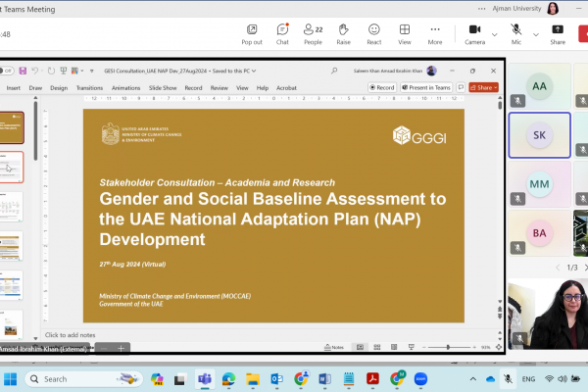Viewport: 588px width, 392px height.
Task: Click the Record button in PowerPoint
Action: 382,87
